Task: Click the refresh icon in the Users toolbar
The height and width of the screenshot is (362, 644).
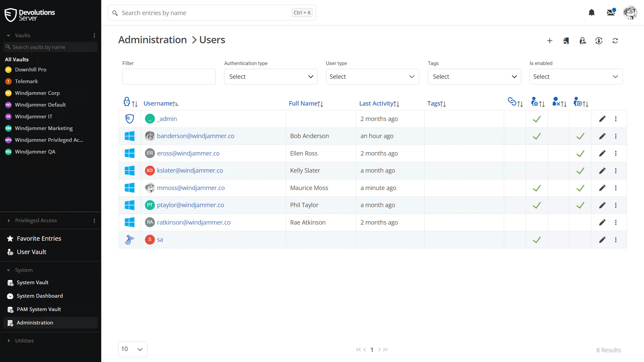Action: click(x=615, y=41)
